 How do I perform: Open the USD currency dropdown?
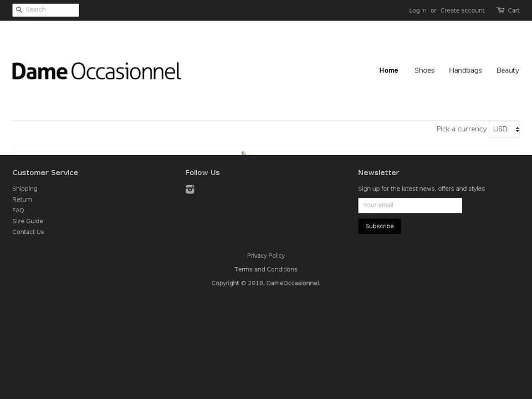pos(504,129)
